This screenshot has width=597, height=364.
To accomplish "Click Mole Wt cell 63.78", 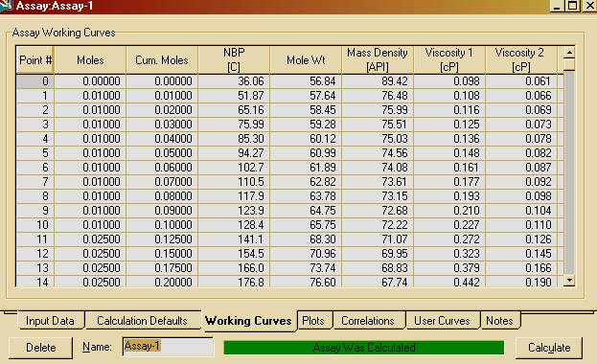I will pos(306,196).
